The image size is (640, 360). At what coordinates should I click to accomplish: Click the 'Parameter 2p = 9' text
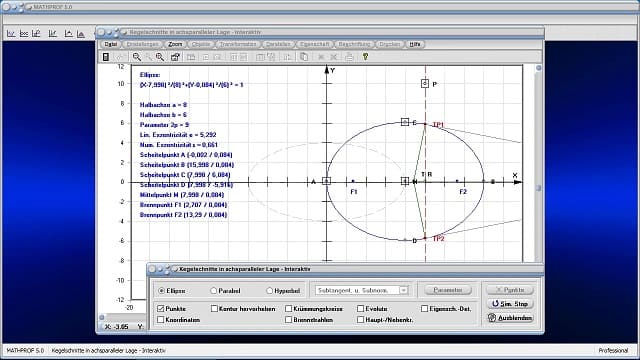(164, 125)
